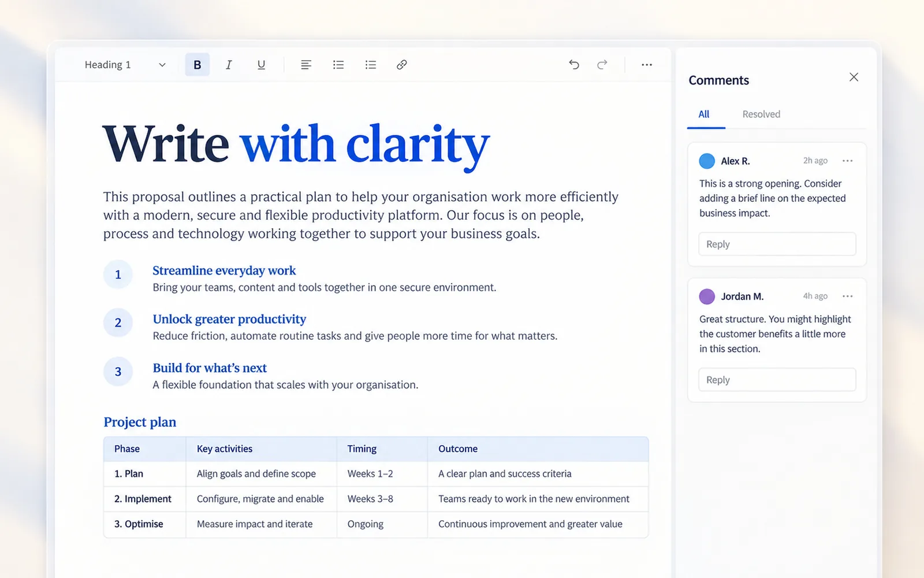Toggle italic formatting in the toolbar
Viewport: 924px width, 578px height.
tap(229, 65)
